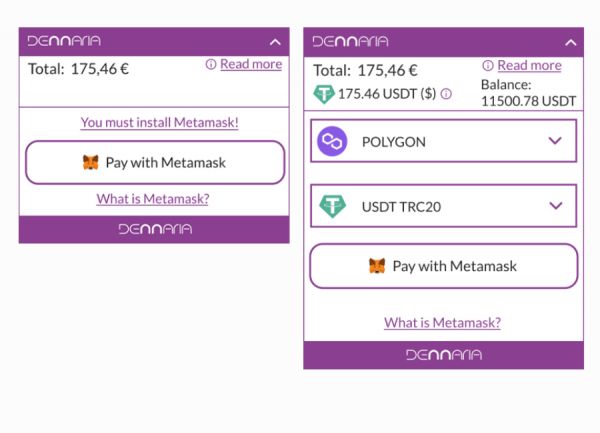The height and width of the screenshot is (433, 600).
Task: Open left "What is Metamask?" link
Action: (x=153, y=199)
